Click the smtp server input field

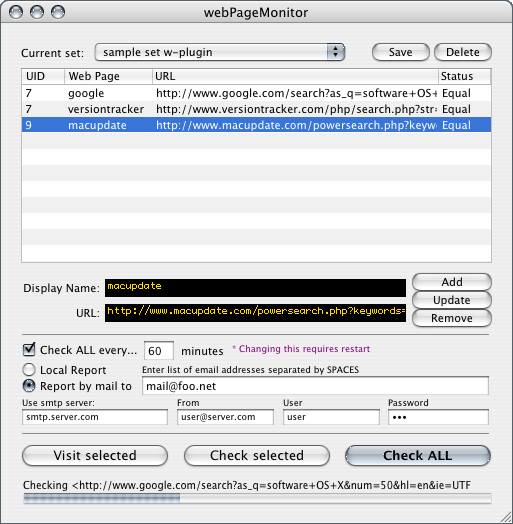click(95, 417)
